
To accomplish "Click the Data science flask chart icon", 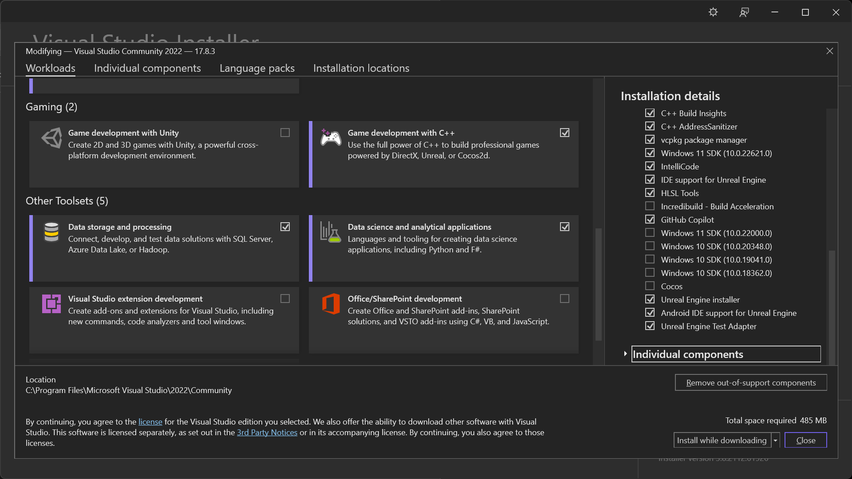I will click(x=330, y=232).
